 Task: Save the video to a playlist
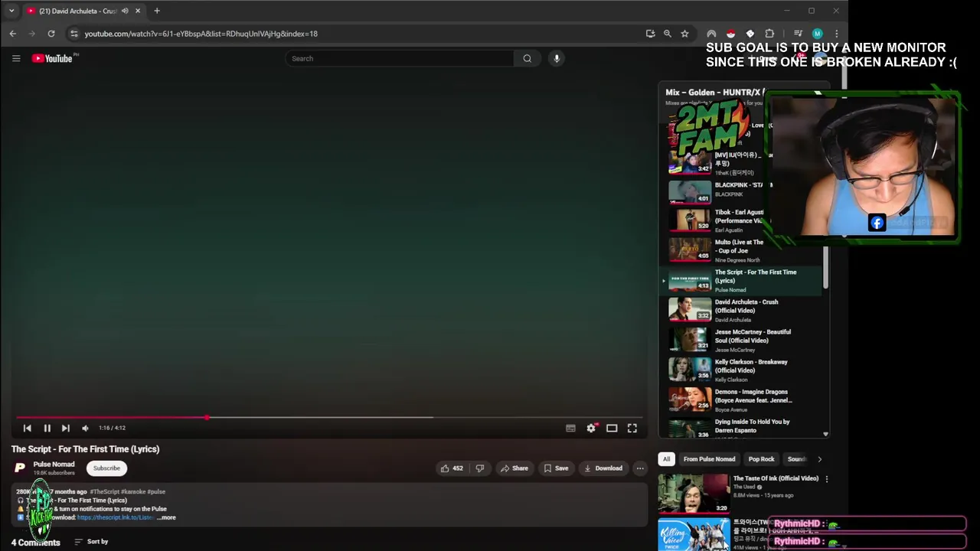[556, 468]
